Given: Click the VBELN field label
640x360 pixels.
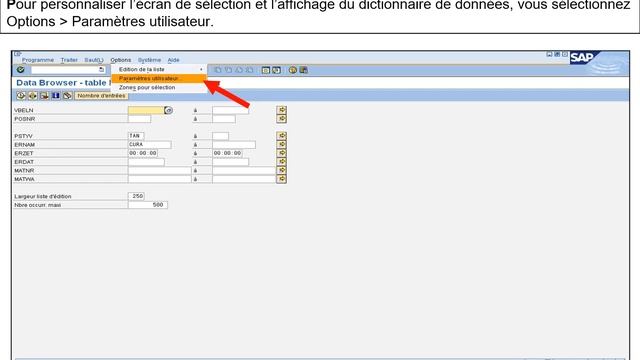Looking at the screenshot, I should click(x=24, y=110).
